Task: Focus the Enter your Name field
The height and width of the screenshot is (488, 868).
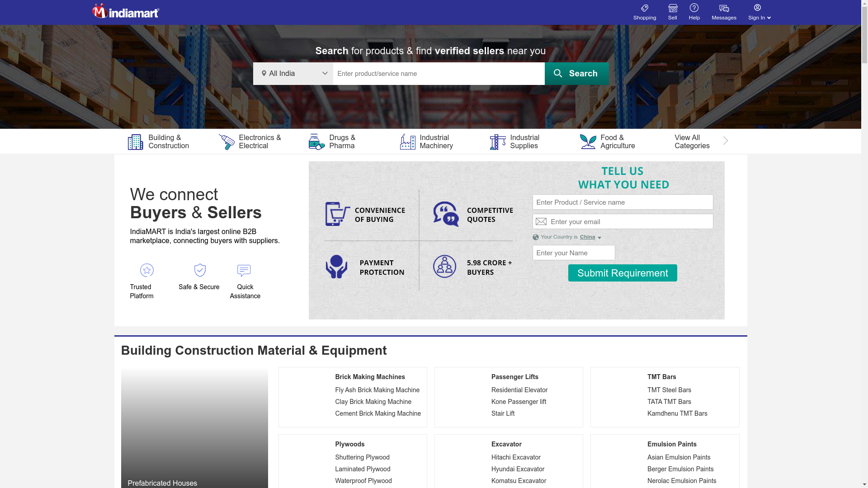Action: pos(574,253)
